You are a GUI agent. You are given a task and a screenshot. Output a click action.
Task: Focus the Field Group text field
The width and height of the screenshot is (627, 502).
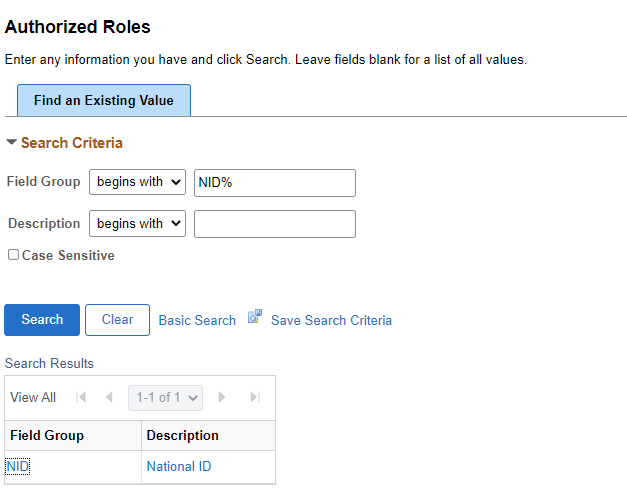(275, 183)
